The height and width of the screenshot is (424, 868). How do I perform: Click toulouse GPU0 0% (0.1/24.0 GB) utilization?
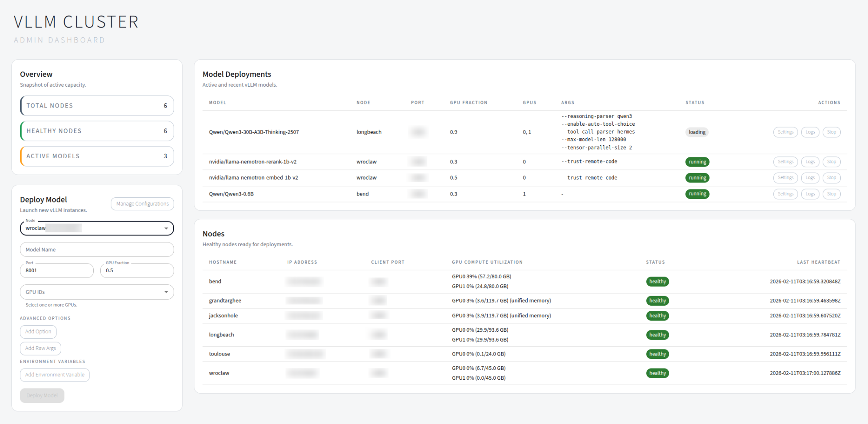pos(478,354)
